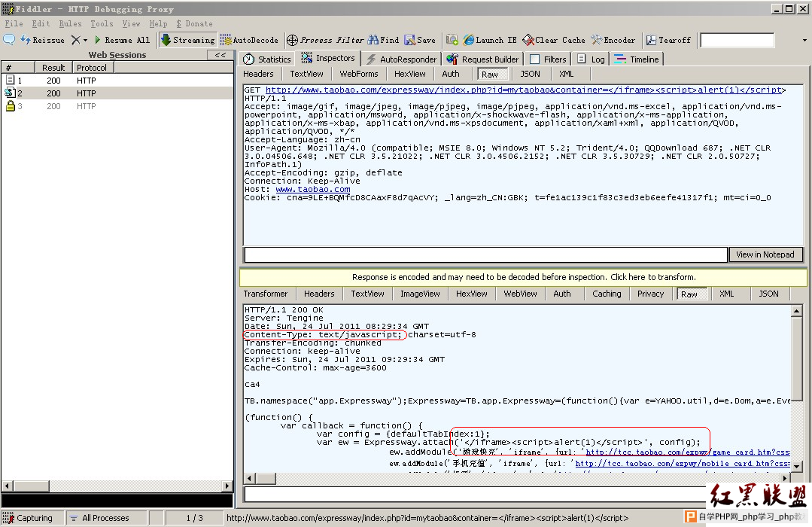Open the Rules menu
Image resolution: width=812 pixels, height=527 pixels.
[71, 23]
